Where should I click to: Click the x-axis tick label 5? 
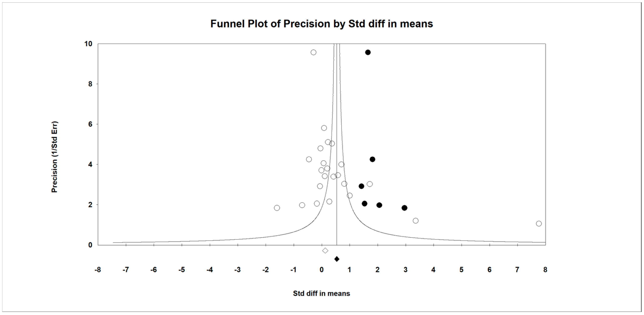(x=461, y=270)
